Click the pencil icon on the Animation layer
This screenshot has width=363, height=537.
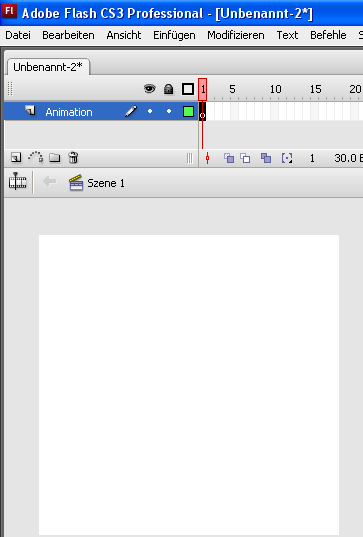click(x=131, y=111)
